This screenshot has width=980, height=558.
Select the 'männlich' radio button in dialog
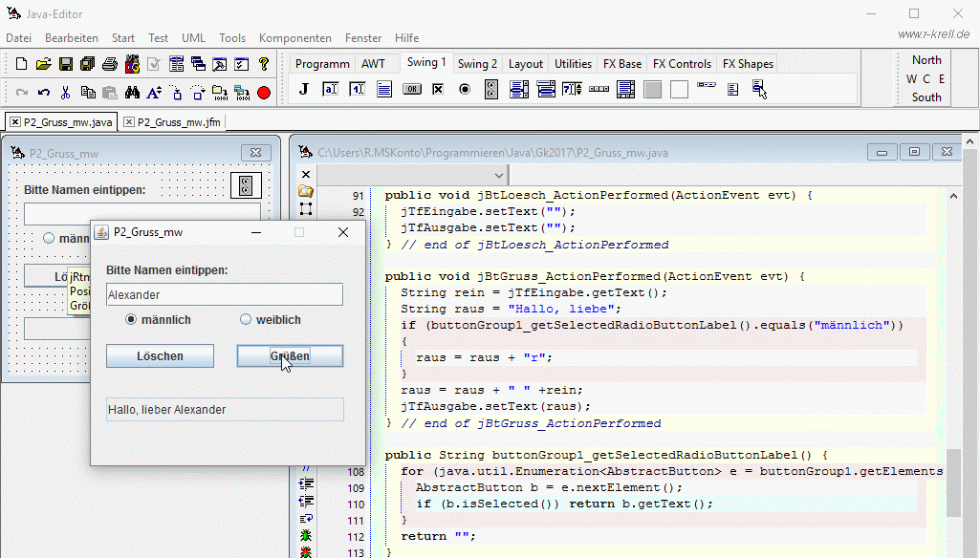pyautogui.click(x=131, y=320)
